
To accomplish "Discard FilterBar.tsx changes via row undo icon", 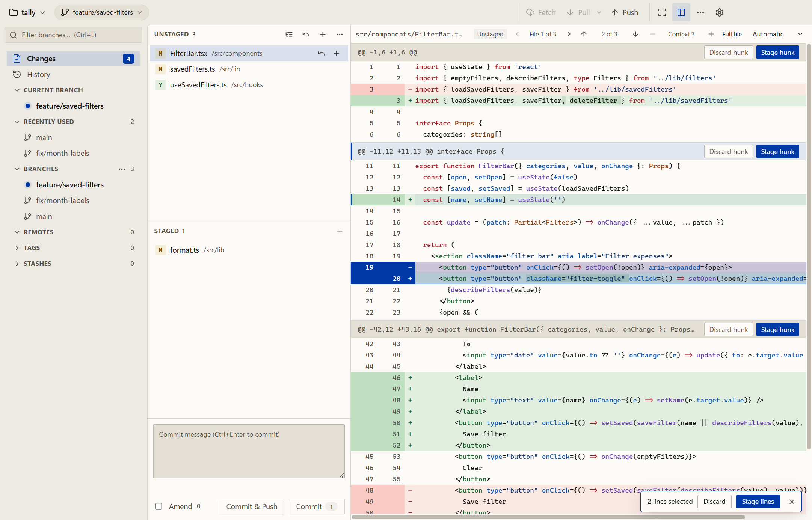I will point(321,53).
